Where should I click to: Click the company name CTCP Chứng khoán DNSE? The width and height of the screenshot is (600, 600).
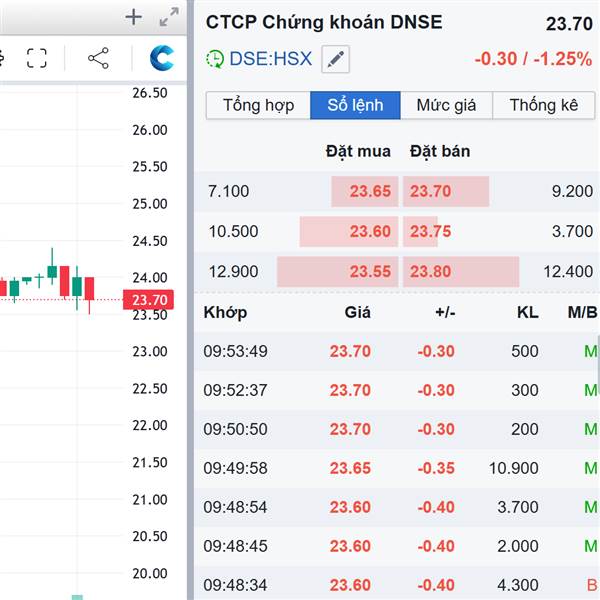click(x=324, y=22)
